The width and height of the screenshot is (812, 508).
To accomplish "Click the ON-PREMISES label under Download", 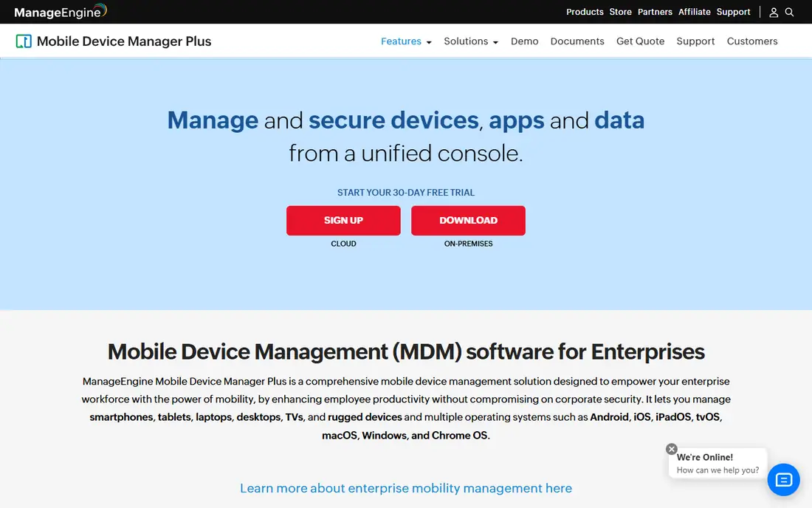I will pyautogui.click(x=468, y=244).
